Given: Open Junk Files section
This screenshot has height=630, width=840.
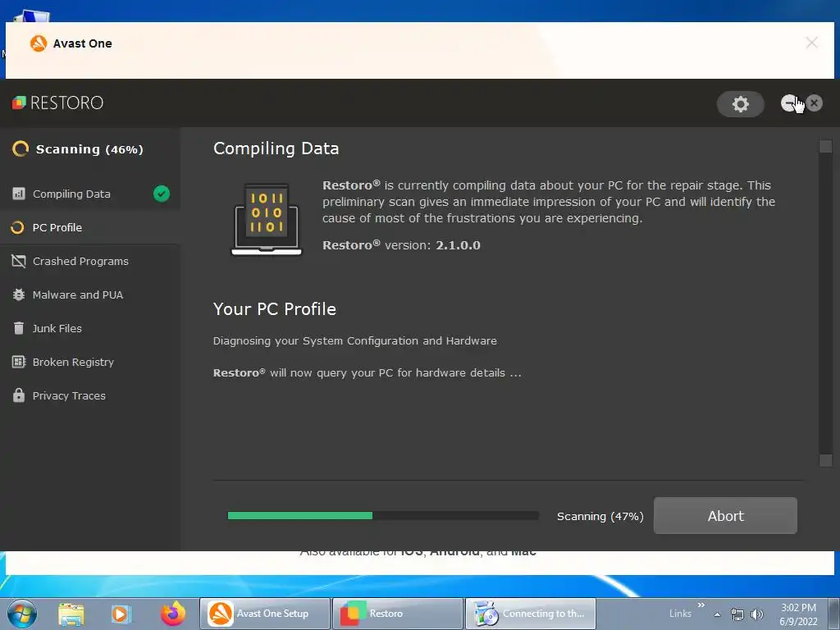Looking at the screenshot, I should tap(90, 328).
